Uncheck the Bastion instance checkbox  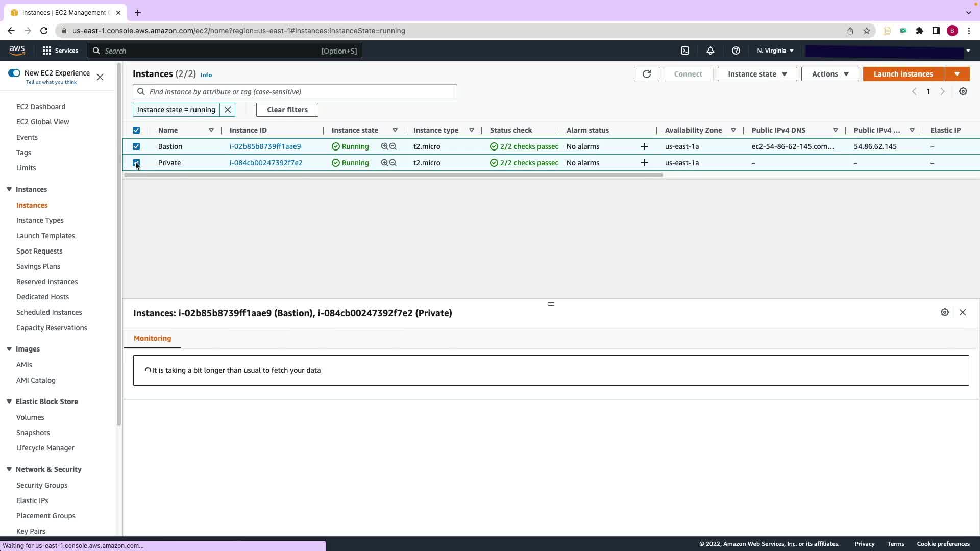click(136, 146)
